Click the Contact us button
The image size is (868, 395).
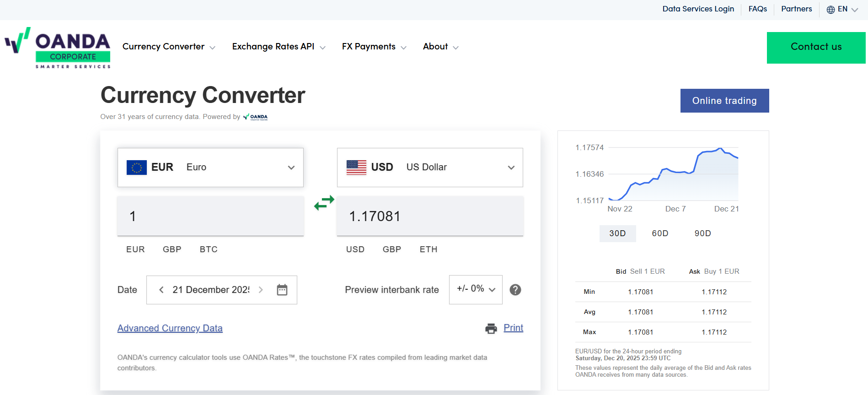(x=816, y=48)
